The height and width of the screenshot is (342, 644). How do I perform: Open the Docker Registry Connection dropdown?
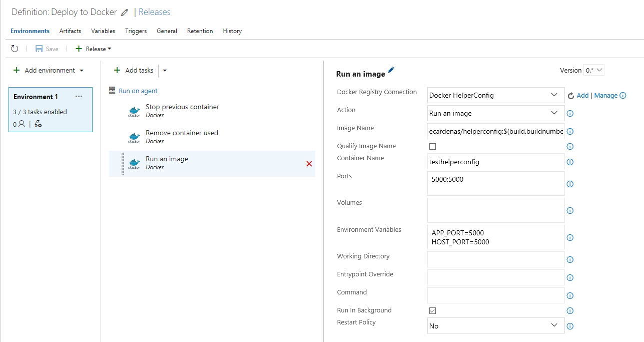coord(496,95)
